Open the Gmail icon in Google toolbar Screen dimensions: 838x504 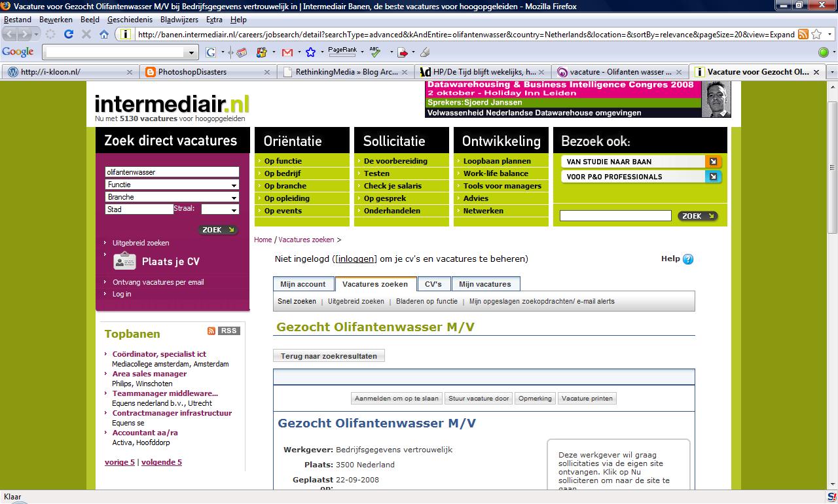pyautogui.click(x=287, y=52)
